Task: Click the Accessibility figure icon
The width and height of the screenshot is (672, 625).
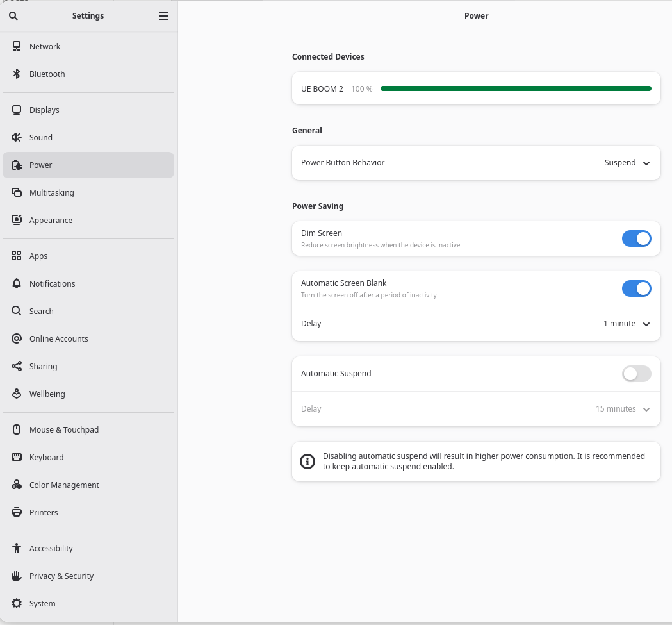Action: click(x=17, y=548)
